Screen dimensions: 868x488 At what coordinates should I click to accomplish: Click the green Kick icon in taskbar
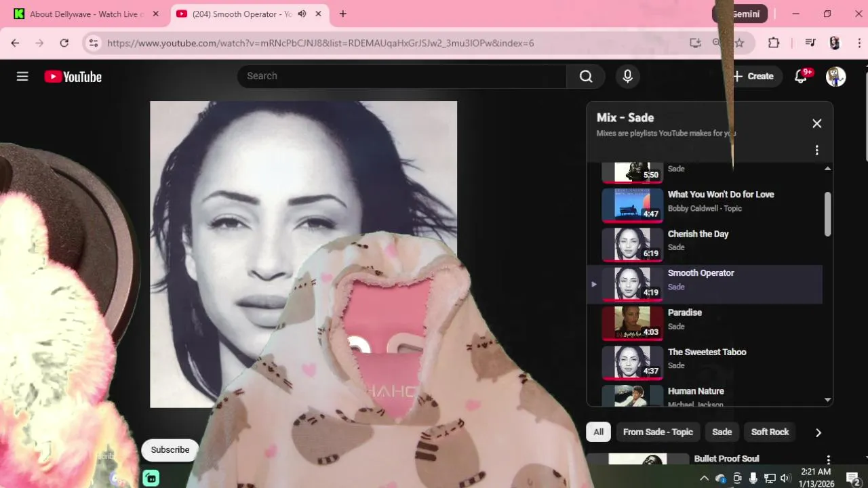point(151,478)
